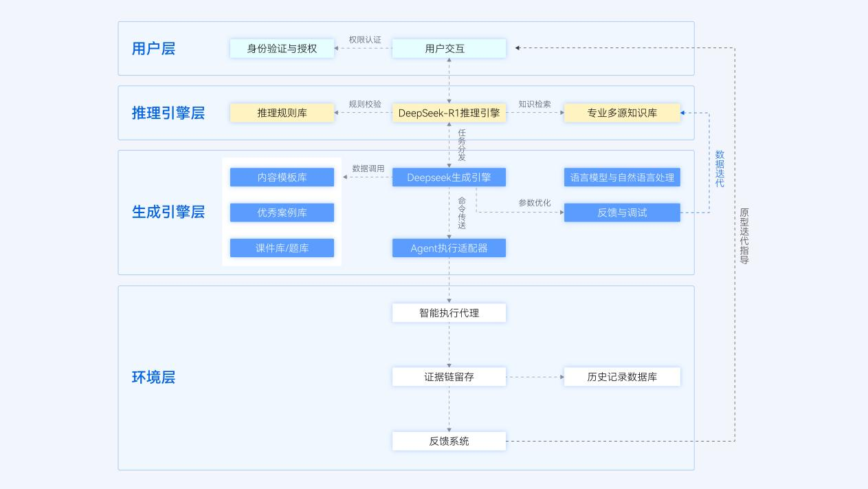Select the 证据链留存 node

tap(449, 377)
